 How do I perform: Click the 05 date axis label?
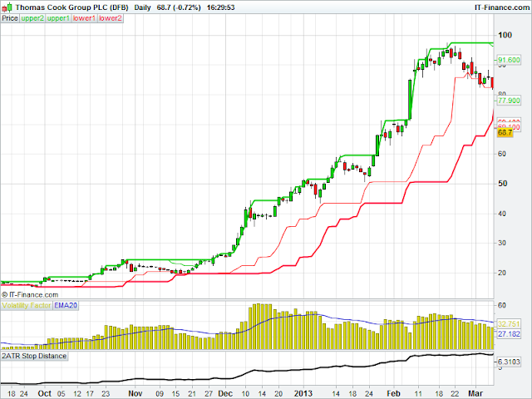tap(61, 393)
